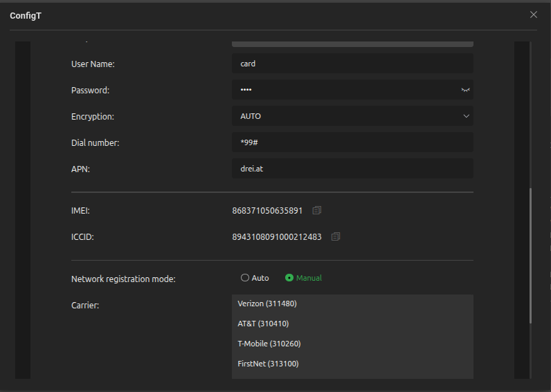This screenshot has width=551, height=392.
Task: Copy the ICCID number icon
Action: 336,236
